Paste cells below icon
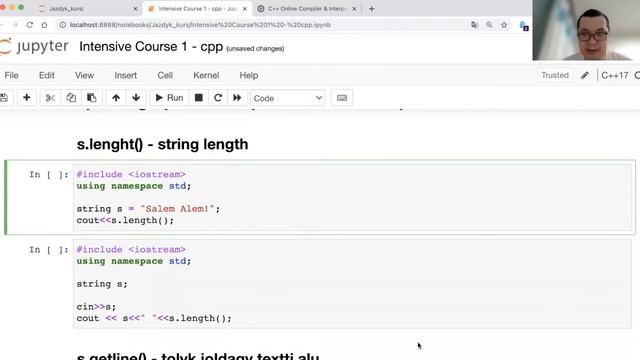This screenshot has height=360, width=640. [91, 98]
